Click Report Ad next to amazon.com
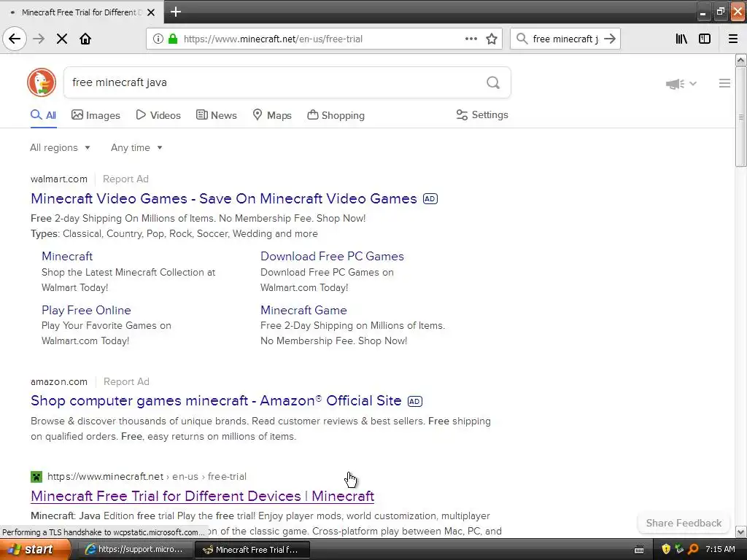The height and width of the screenshot is (560, 747). pos(126,382)
